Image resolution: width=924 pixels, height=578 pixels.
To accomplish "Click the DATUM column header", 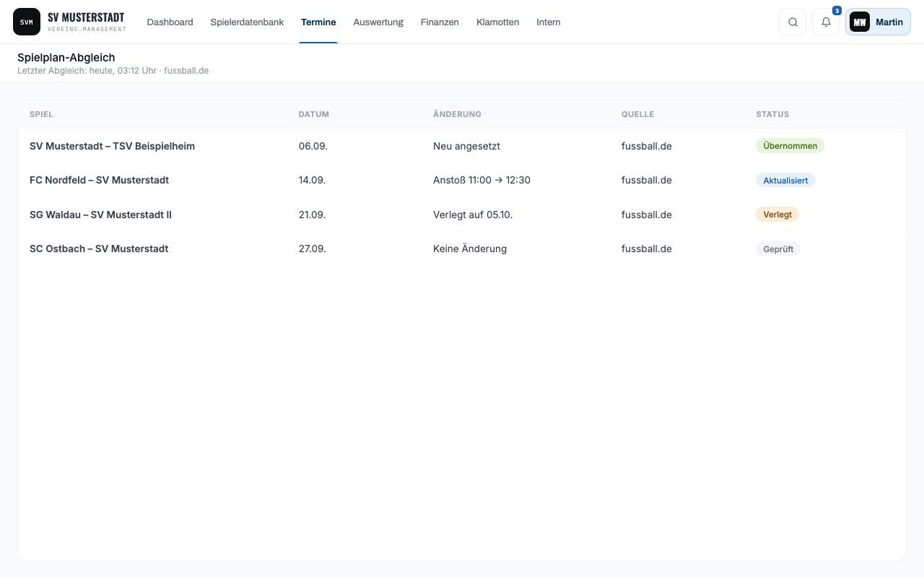I will (x=314, y=114).
